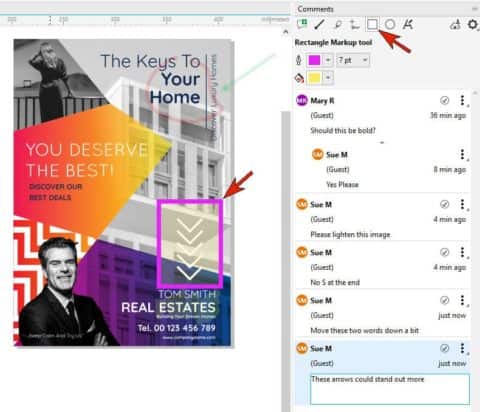
Task: Click the canvas scroll-up arrow
Action: 285,32
